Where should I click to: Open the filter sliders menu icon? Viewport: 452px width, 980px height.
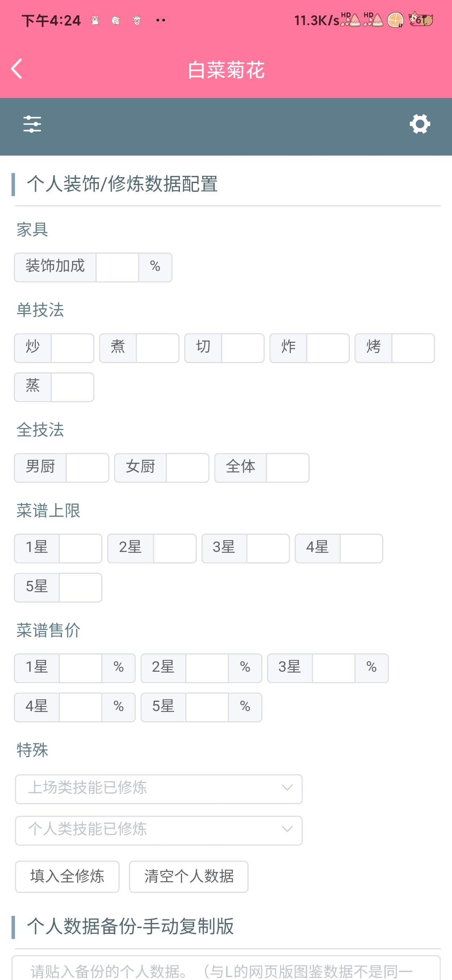click(x=32, y=124)
